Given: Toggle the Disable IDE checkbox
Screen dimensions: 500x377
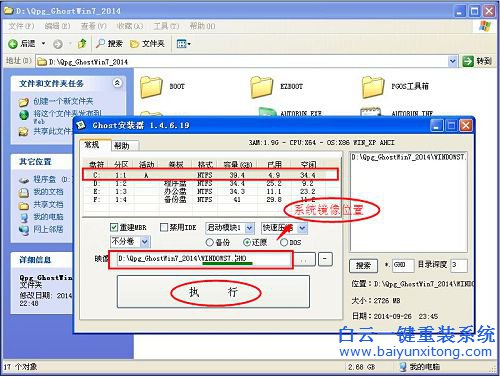Looking at the screenshot, I should pyautogui.click(x=164, y=228).
